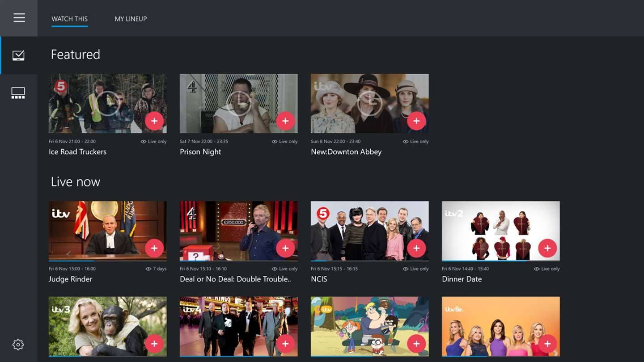Viewport: 644px width, 362px height.
Task: Open the itvBe show thumbnail
Action: 501,326
